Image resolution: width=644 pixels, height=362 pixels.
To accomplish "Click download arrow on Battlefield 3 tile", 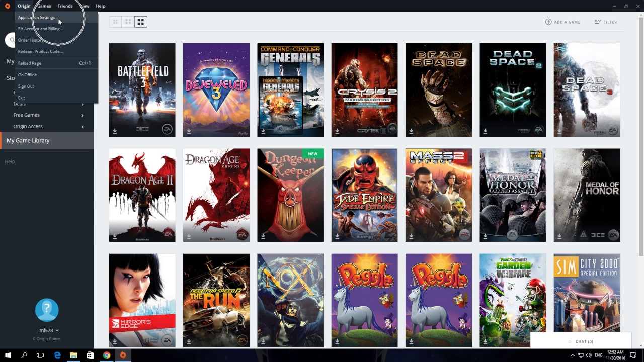I will click(x=115, y=131).
